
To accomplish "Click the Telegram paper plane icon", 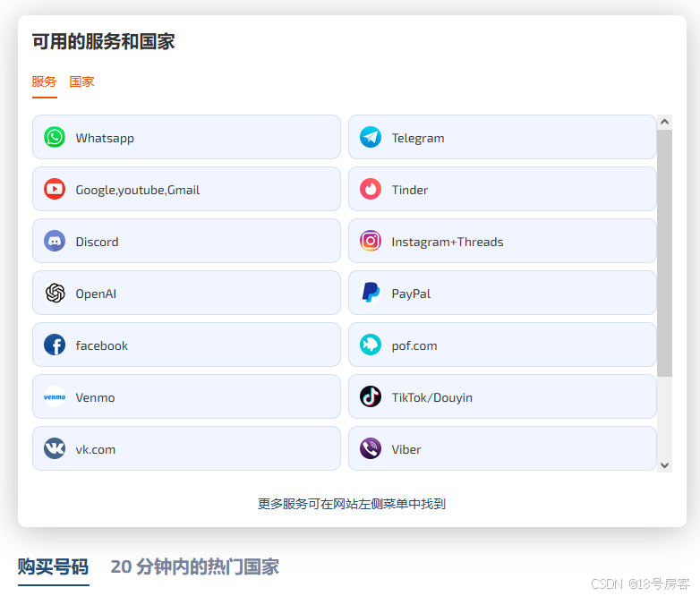I will click(x=371, y=137).
